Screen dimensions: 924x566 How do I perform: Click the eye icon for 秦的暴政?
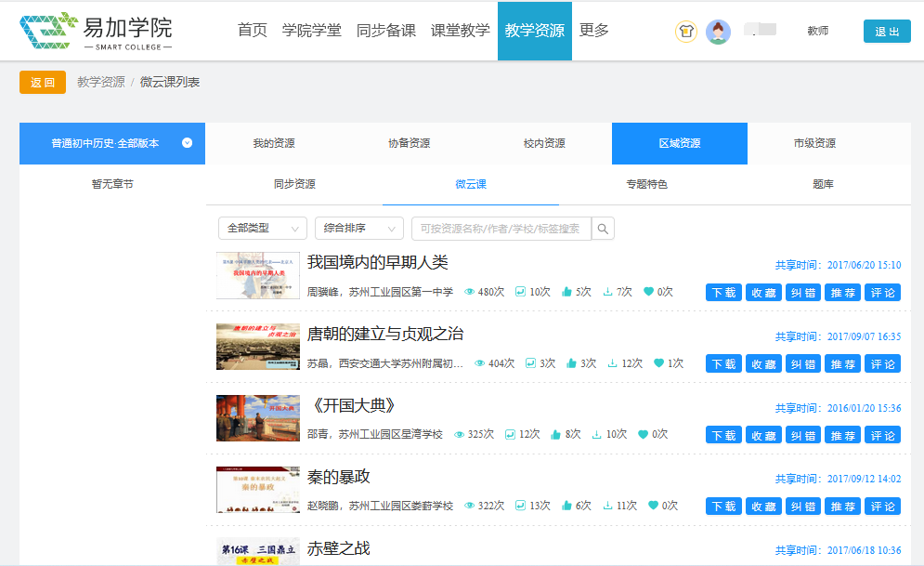[470, 506]
